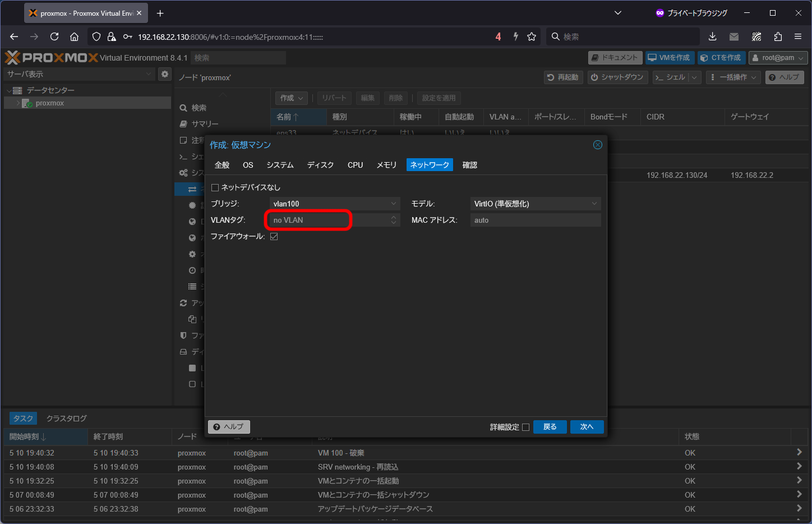Go to the browser home page icon

click(74, 36)
